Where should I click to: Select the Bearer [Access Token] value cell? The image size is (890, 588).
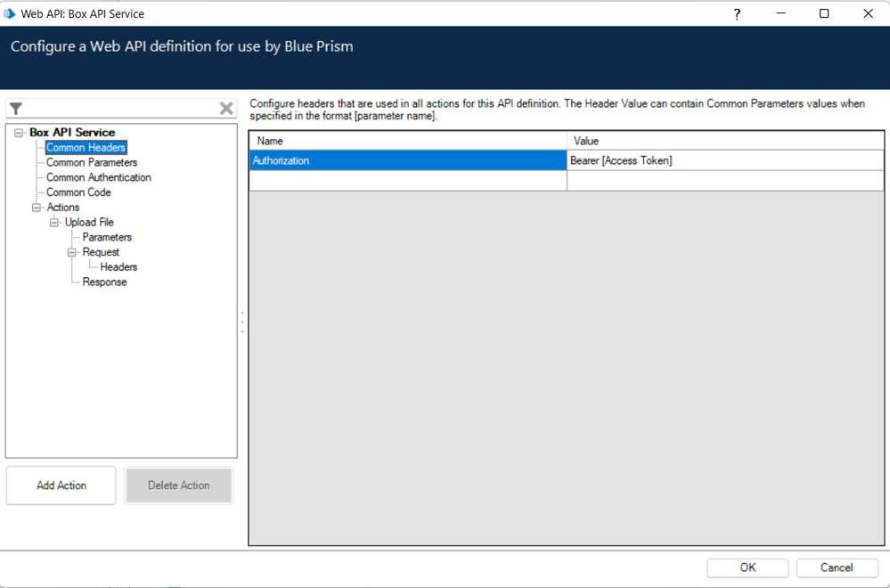(725, 160)
